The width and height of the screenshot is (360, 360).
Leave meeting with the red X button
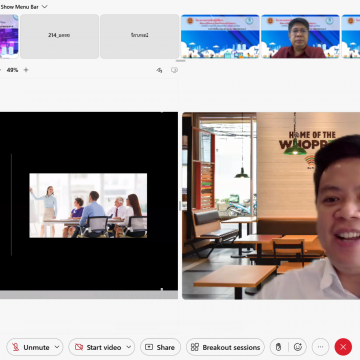coord(343,347)
